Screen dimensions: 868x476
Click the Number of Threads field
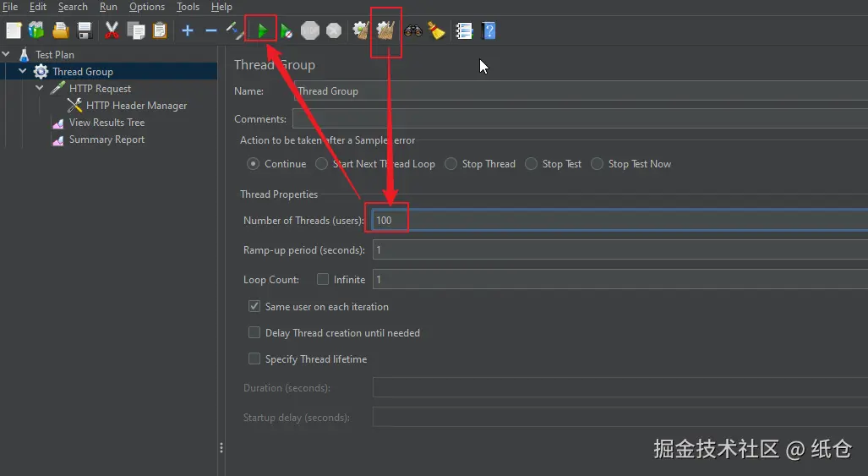pyautogui.click(x=620, y=220)
